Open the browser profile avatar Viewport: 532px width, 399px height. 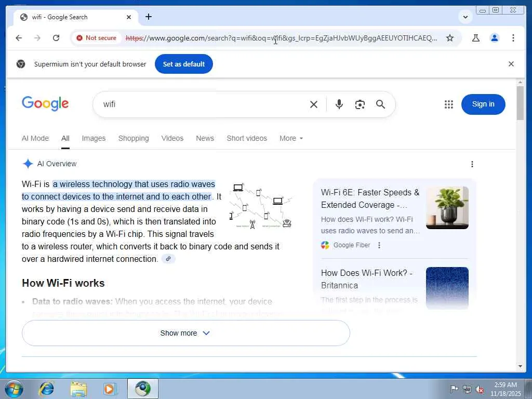[x=495, y=38]
